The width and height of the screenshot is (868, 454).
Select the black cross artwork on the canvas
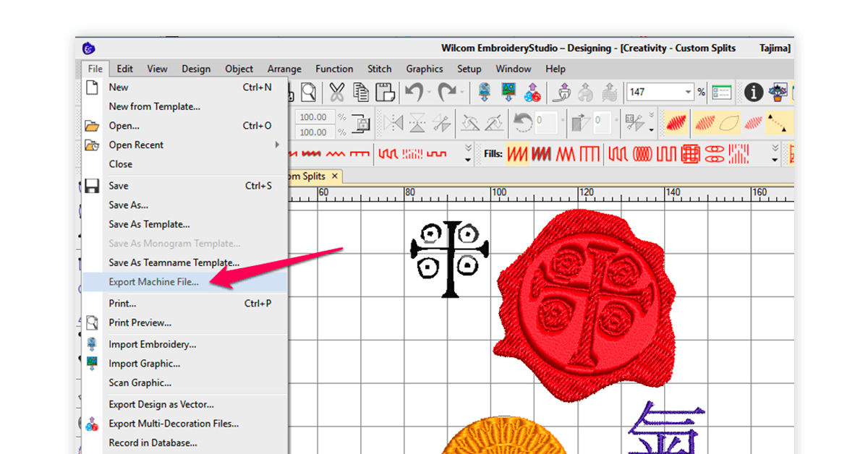(x=450, y=259)
